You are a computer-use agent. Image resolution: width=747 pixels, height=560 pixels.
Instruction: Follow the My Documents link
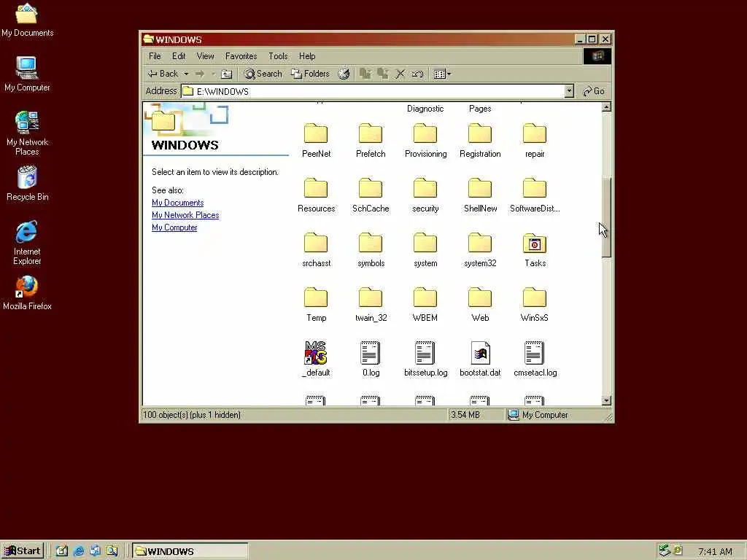point(177,203)
